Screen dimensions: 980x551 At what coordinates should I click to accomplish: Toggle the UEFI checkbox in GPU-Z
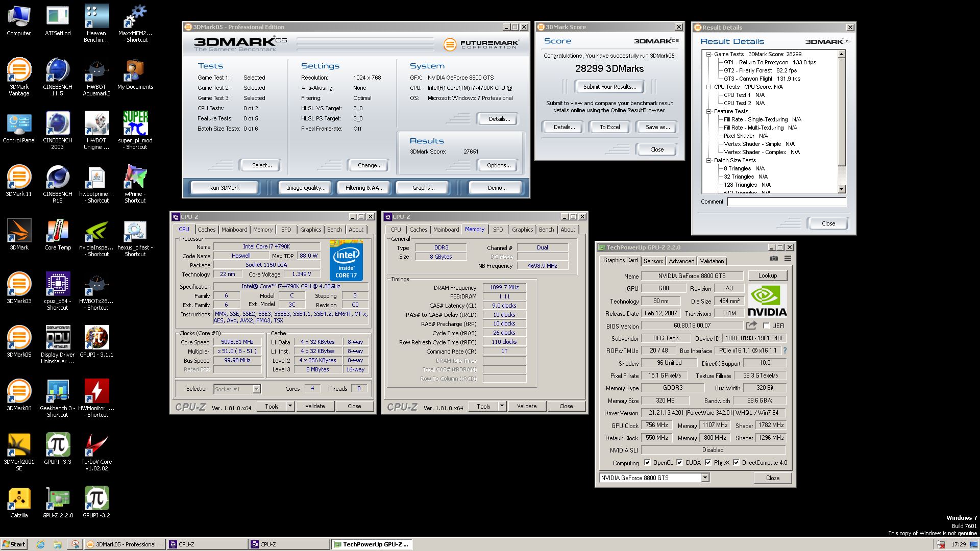point(766,325)
